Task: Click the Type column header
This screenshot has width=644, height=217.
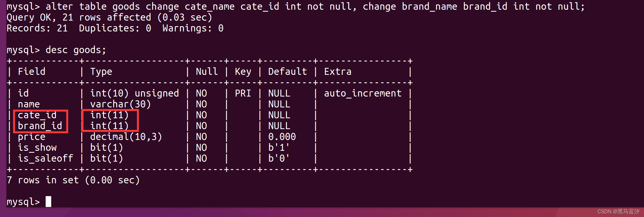Action: click(x=101, y=72)
